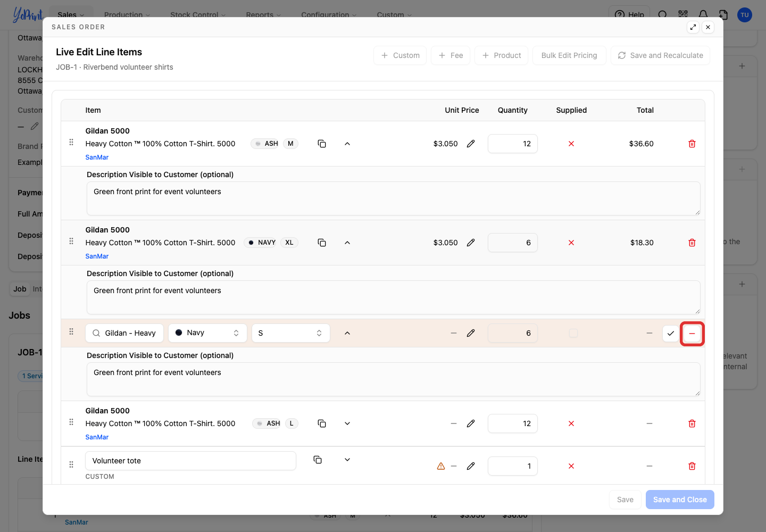Open the Help button in header
766x532 pixels.
tap(629, 14)
